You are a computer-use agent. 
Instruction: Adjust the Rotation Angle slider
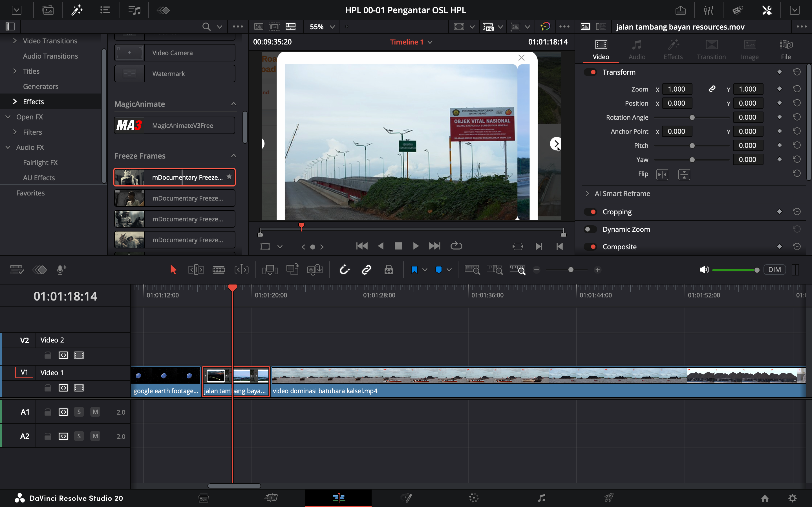tap(692, 117)
